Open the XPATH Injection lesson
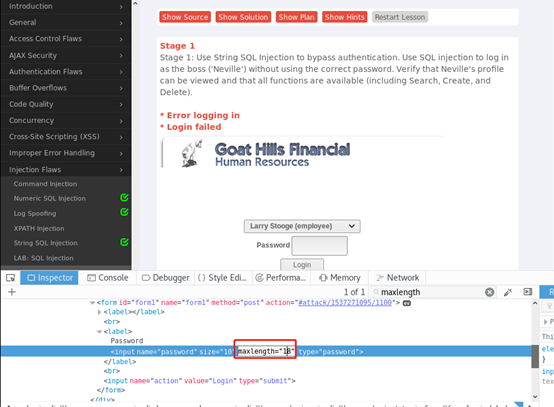The height and width of the screenshot is (407, 554). click(x=39, y=229)
